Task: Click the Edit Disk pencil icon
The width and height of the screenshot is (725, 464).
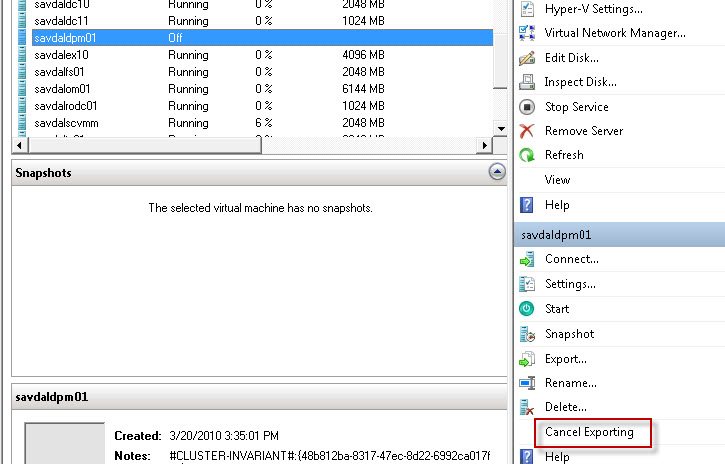Action: click(527, 58)
